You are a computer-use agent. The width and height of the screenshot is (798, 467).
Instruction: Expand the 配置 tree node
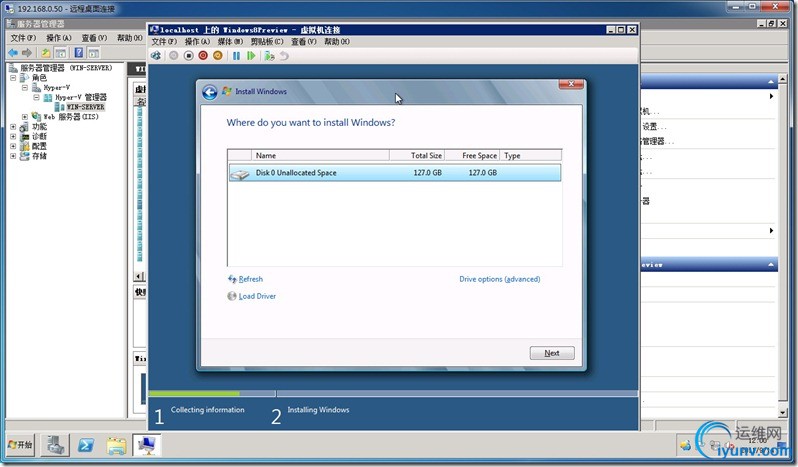point(13,146)
